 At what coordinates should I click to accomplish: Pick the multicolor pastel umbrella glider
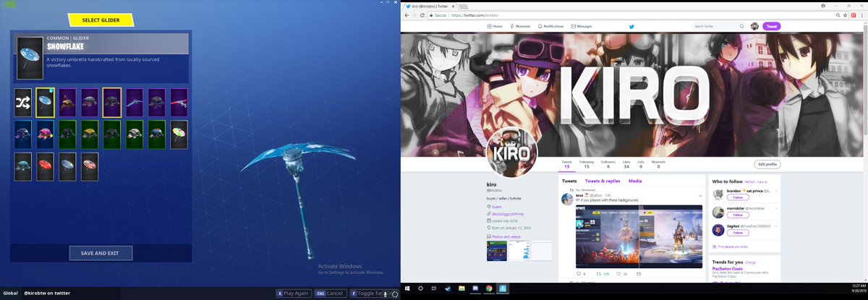click(179, 134)
